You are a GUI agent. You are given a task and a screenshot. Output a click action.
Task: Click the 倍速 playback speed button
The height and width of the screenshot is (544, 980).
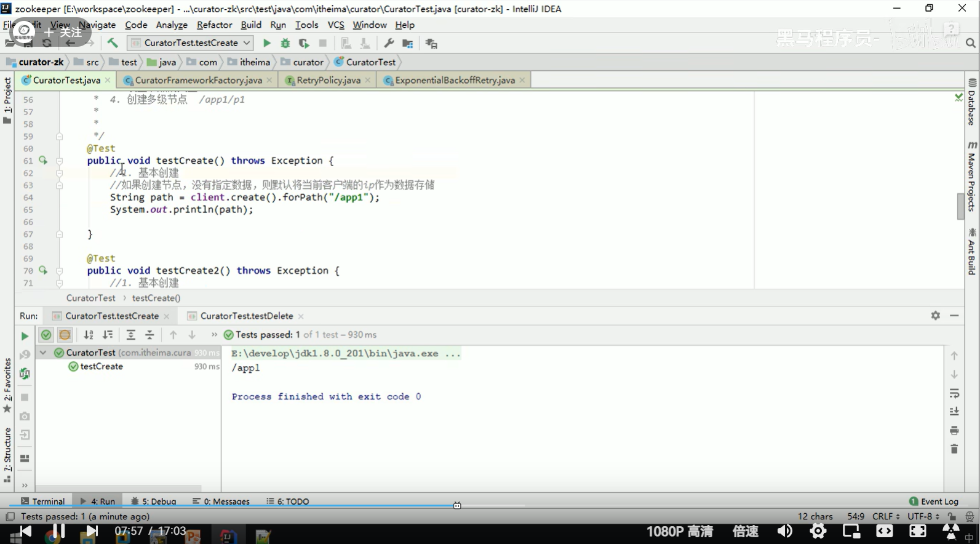(746, 531)
